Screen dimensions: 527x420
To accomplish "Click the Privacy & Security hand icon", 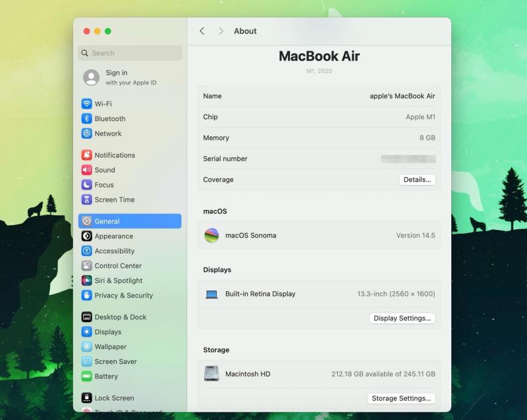I will [87, 295].
